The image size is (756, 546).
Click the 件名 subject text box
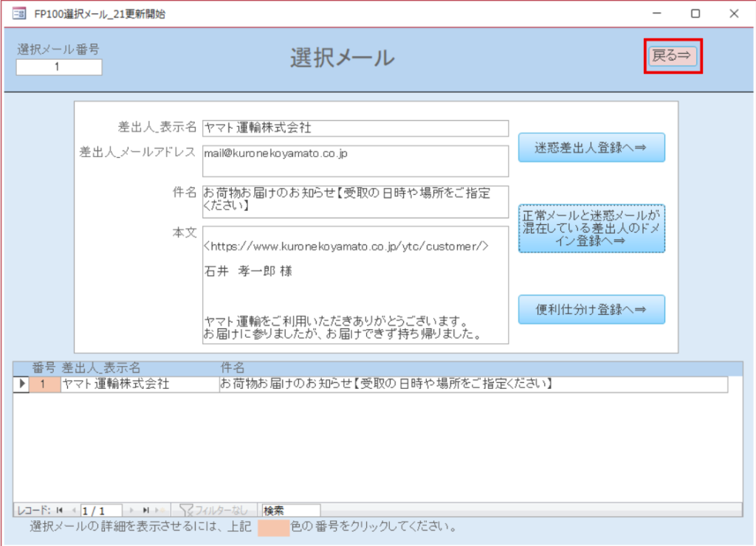click(355, 201)
